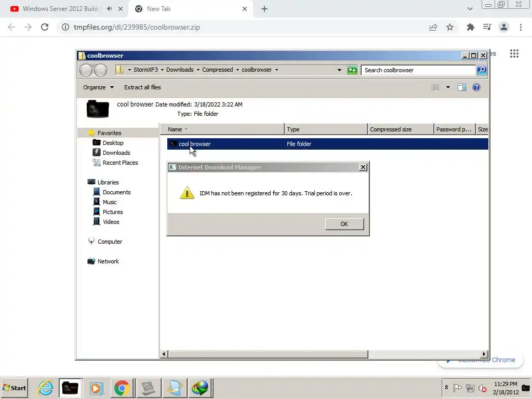532x399 pixels.
Task: Select Computer in the navigation pane
Action: point(110,242)
